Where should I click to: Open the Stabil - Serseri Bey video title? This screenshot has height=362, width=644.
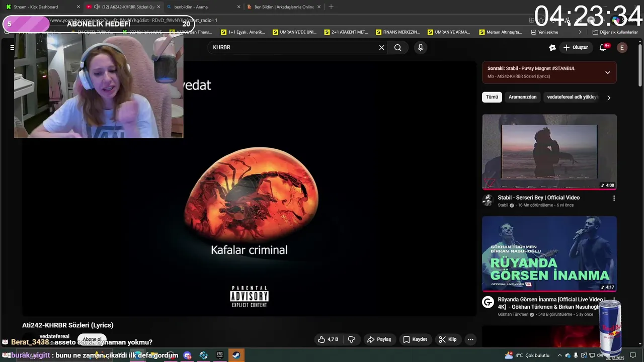538,198
